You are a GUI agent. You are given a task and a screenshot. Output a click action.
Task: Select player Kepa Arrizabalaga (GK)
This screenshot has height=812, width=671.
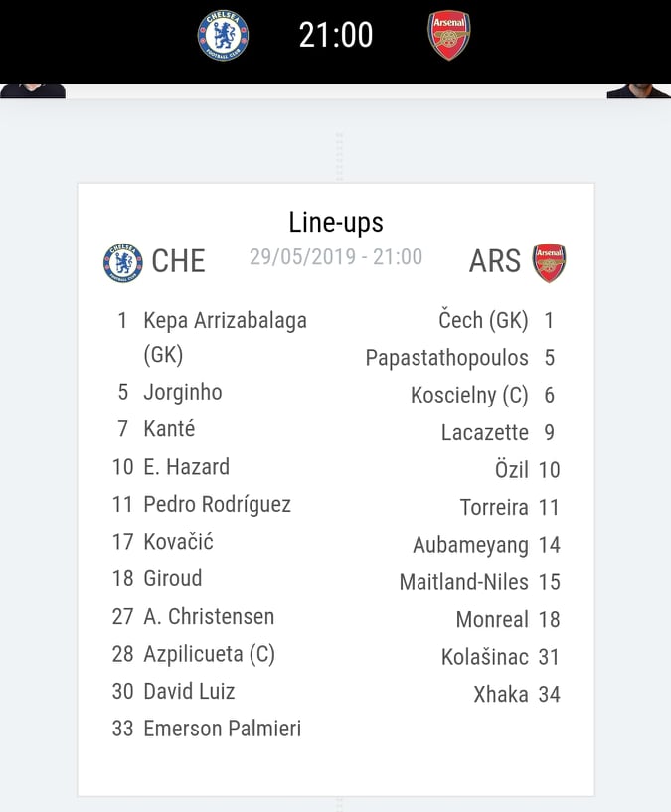[x=225, y=338]
